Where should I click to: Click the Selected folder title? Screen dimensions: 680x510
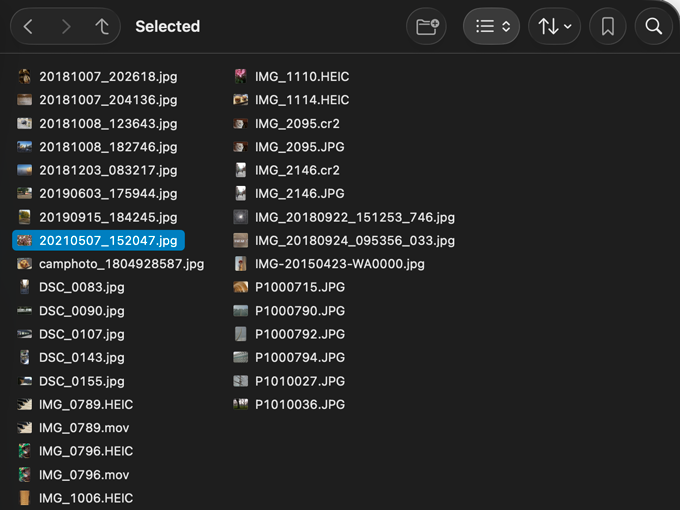167,27
